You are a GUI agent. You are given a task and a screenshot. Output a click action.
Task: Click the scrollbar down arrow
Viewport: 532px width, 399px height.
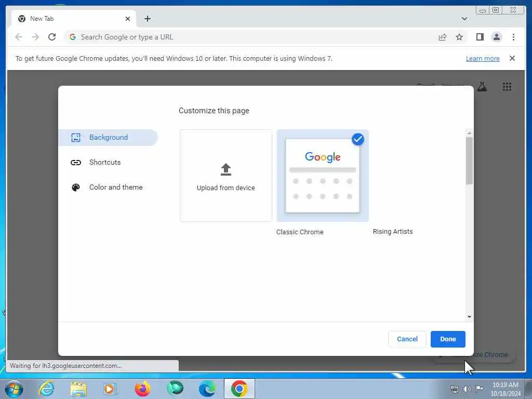(x=469, y=316)
